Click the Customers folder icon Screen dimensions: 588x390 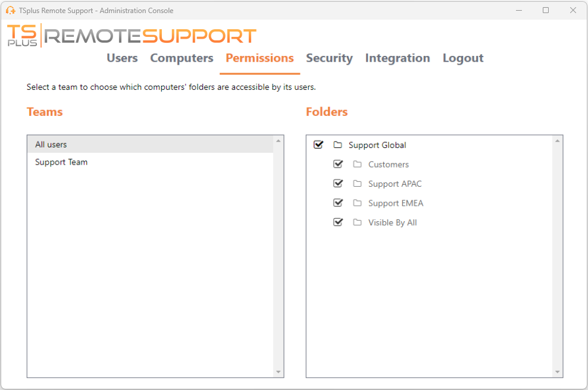pyautogui.click(x=356, y=164)
